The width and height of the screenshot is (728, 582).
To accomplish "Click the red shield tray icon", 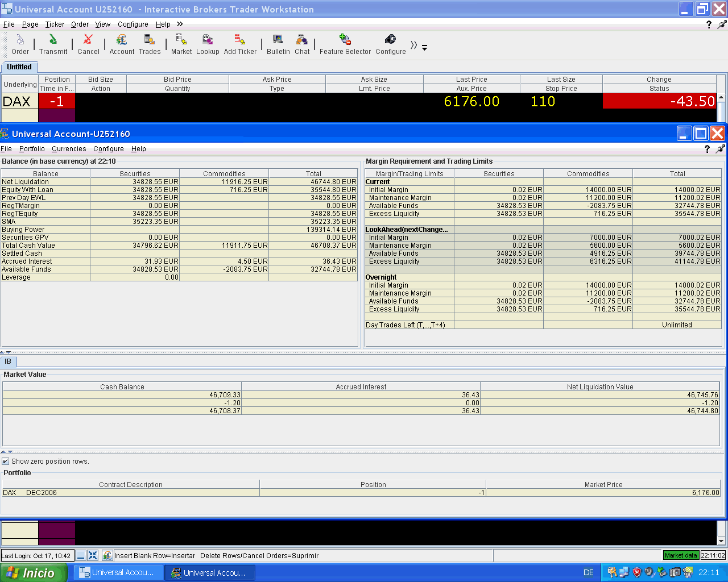I will [637, 572].
